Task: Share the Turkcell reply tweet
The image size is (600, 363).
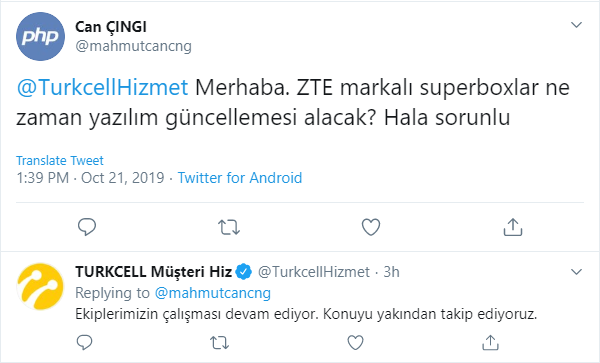Action: click(491, 342)
